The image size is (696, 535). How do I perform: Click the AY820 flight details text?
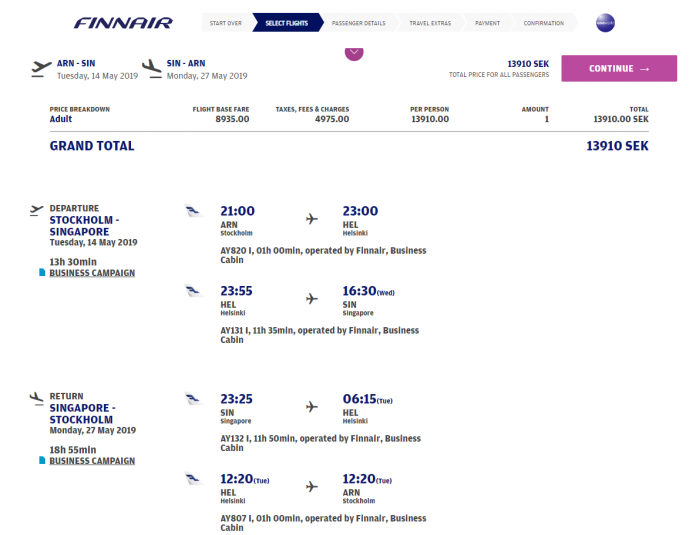(323, 255)
